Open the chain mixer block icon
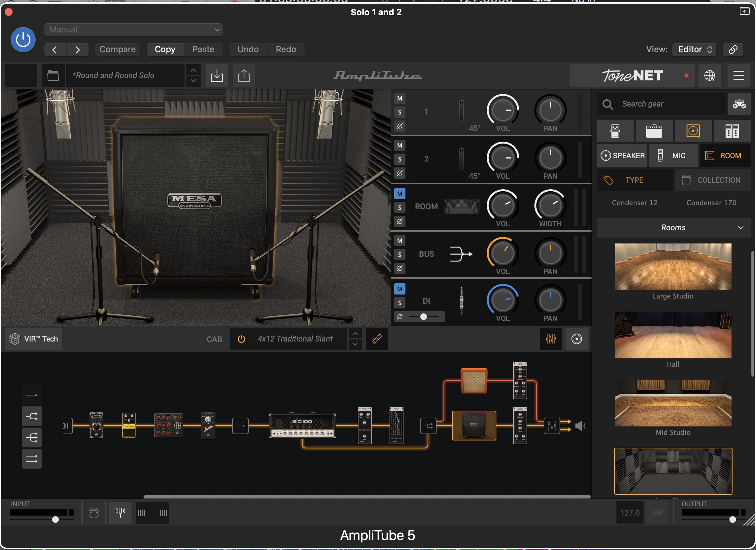 (552, 426)
